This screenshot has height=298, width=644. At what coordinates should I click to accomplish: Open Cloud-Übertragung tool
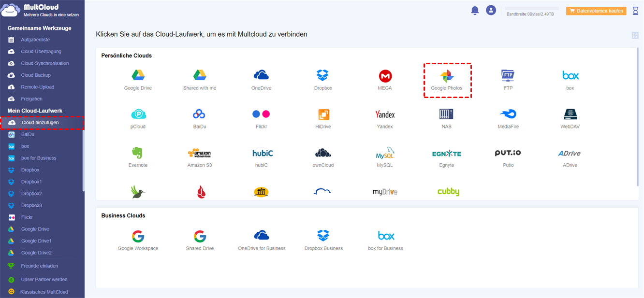(42, 52)
